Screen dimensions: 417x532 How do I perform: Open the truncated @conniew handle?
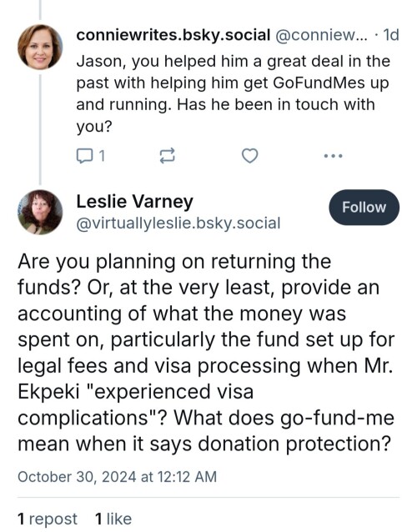pos(321,35)
